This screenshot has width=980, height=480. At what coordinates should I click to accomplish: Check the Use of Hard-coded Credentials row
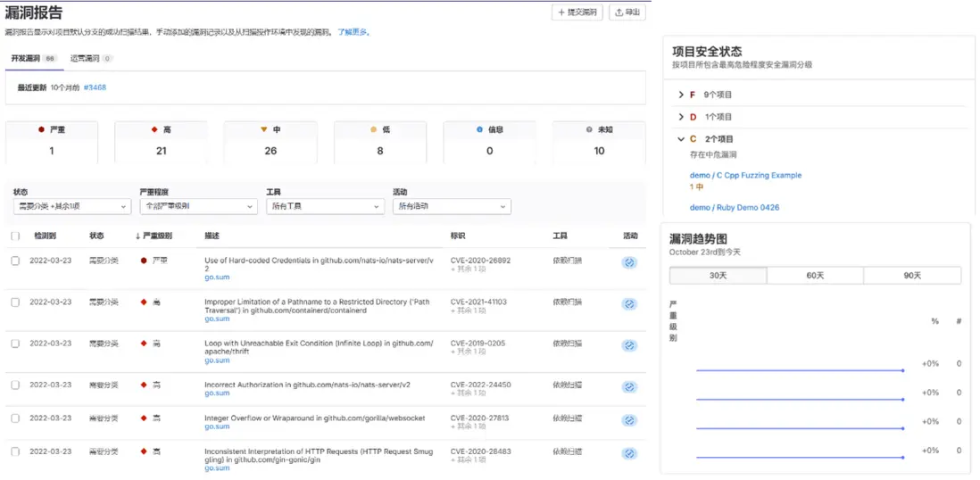point(16,261)
